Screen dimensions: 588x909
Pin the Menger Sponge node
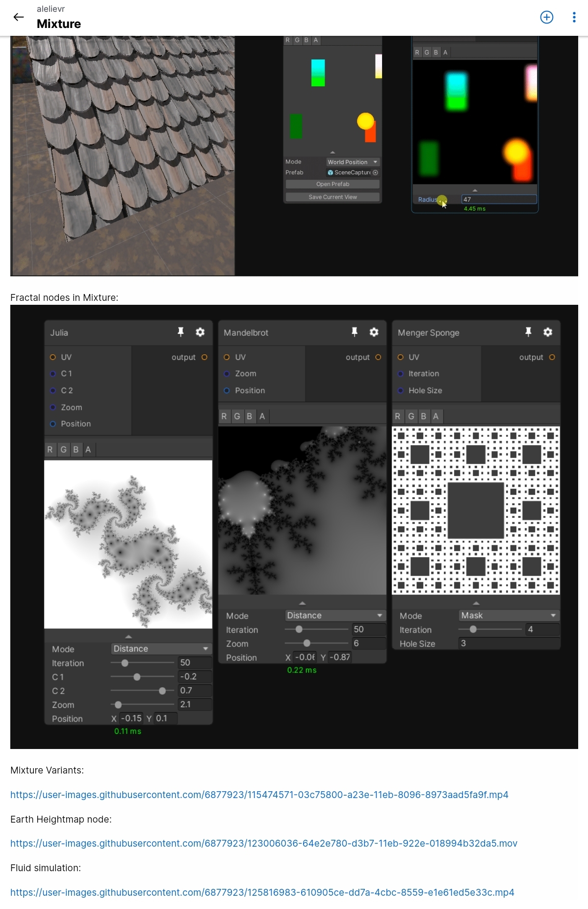coord(528,332)
